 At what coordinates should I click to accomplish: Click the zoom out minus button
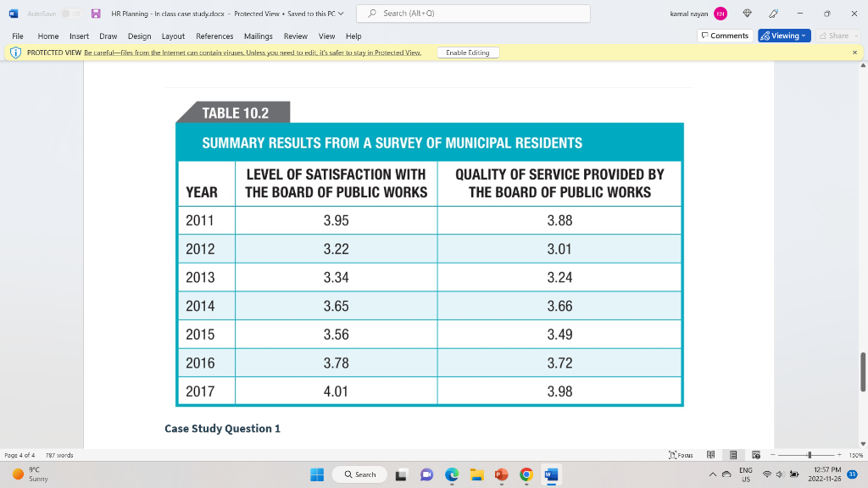773,455
